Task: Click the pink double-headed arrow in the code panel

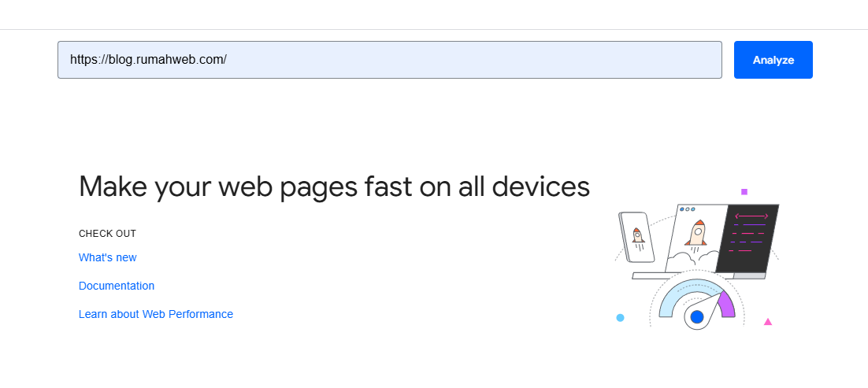Action: click(x=751, y=216)
